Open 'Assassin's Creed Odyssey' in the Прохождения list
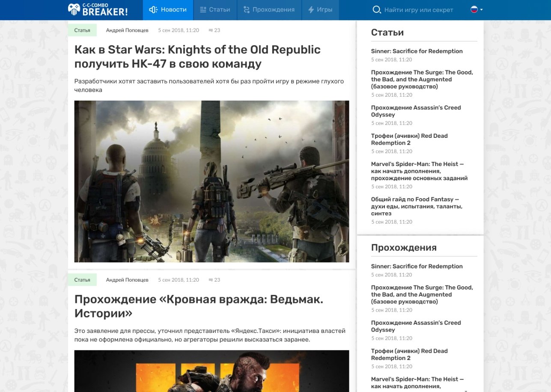This screenshot has height=392, width=551. pyautogui.click(x=416, y=327)
